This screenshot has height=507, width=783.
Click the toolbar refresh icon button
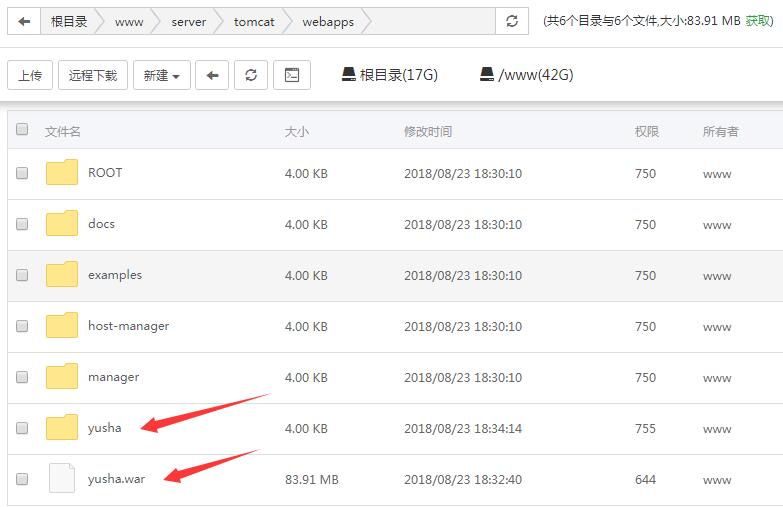click(x=251, y=75)
